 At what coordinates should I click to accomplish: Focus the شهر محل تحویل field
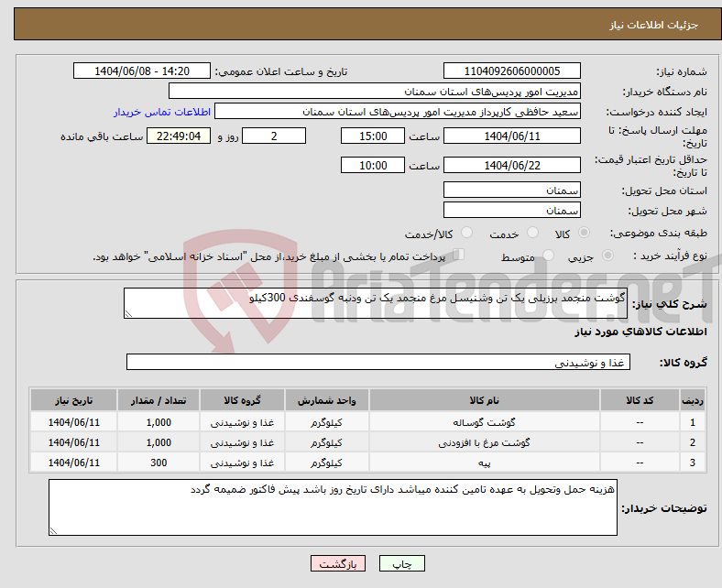(511, 211)
